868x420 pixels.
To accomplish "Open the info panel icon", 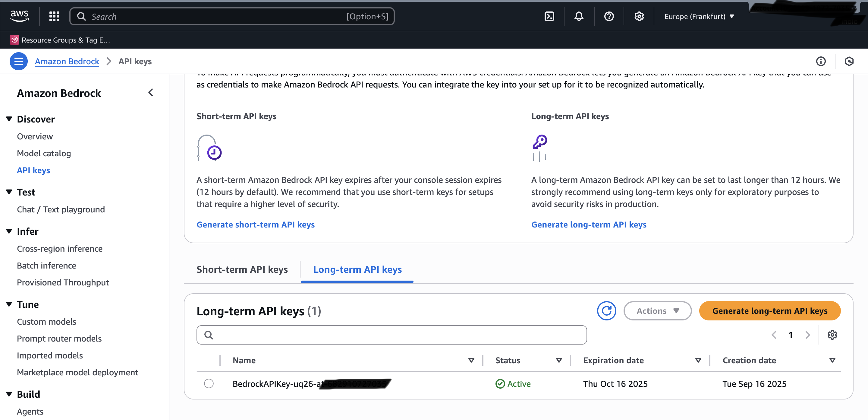I will tap(820, 61).
